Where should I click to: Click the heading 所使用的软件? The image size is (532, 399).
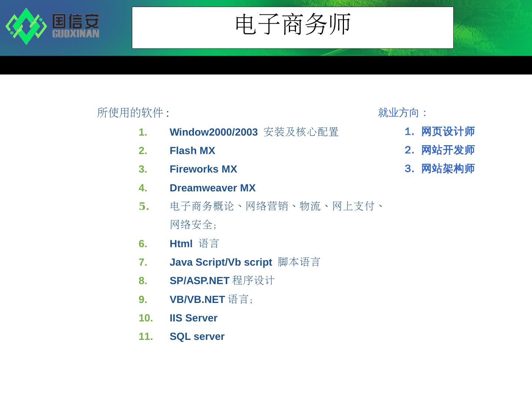coord(133,113)
